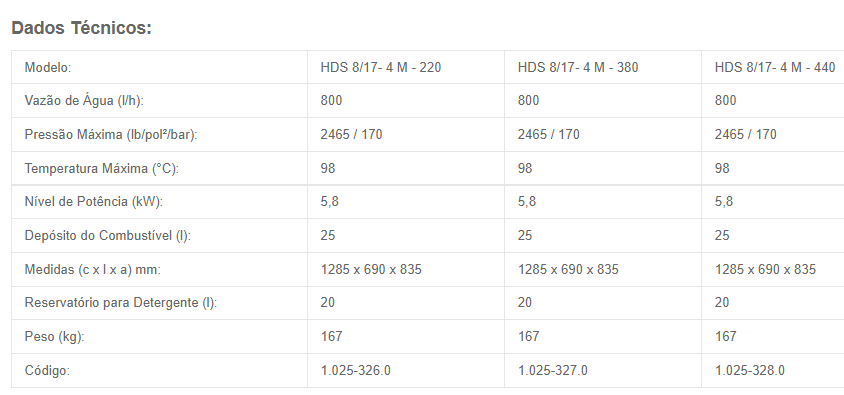Viewport: 844px width, 395px height.
Task: Click the Pressão Máxima (lb/pol²/bar) label
Action: [x=111, y=135]
